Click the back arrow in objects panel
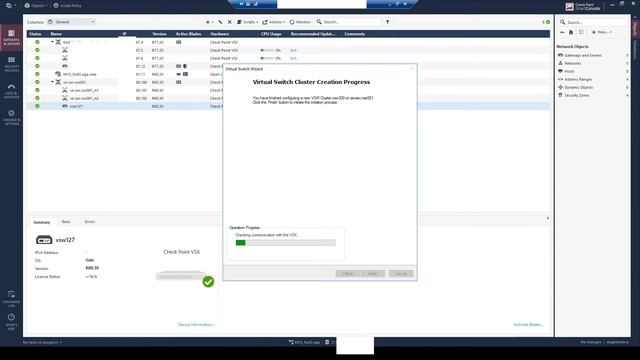Viewport: 640px width, 360px height. click(x=562, y=32)
